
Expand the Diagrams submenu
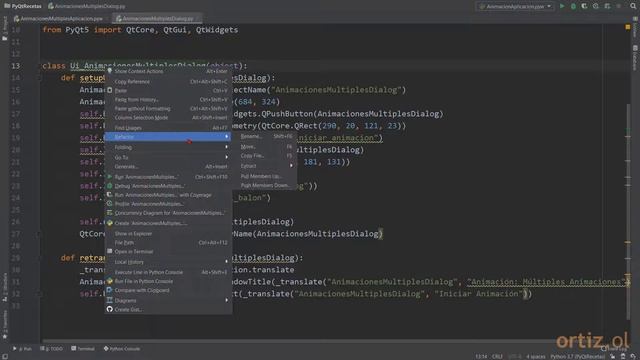[x=168, y=300]
